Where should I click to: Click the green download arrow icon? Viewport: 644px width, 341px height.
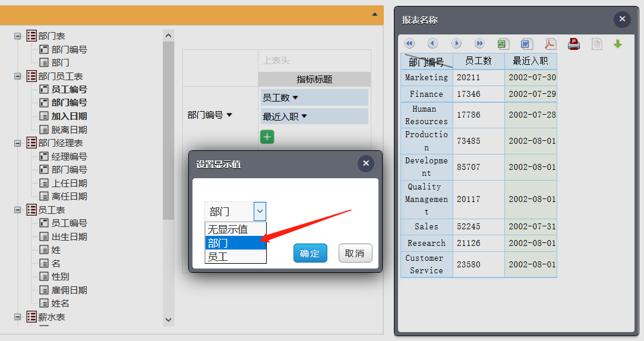coord(618,43)
